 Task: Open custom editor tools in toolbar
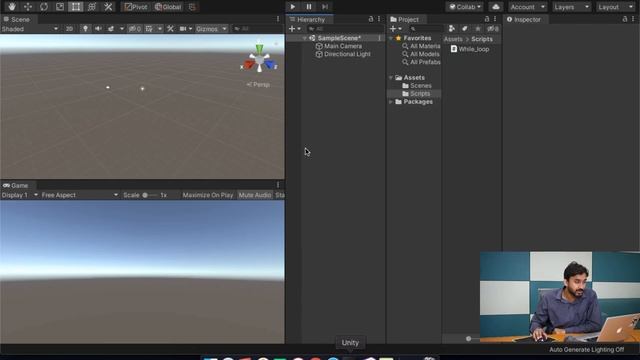(108, 7)
